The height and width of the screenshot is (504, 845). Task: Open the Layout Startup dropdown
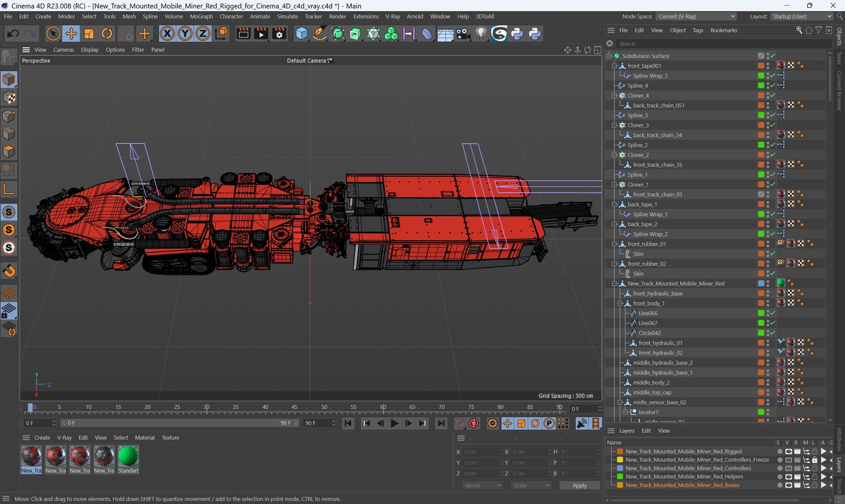tap(801, 16)
